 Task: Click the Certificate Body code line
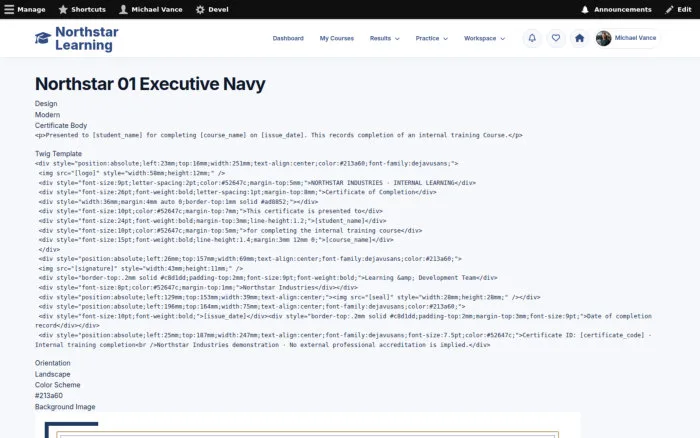click(x=279, y=135)
